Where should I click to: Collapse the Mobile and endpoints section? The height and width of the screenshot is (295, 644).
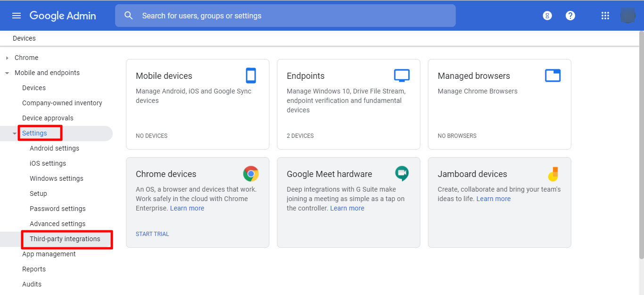pos(7,73)
